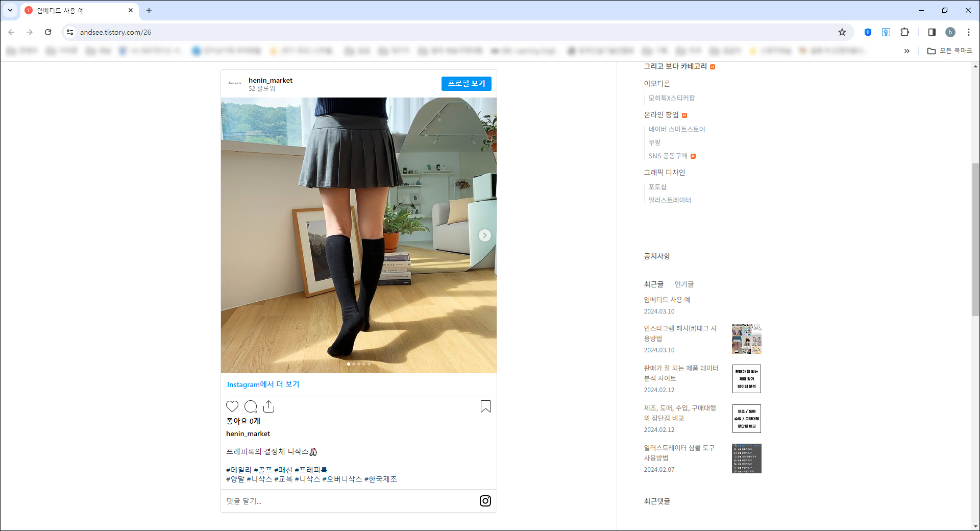Open the 일러스트레이터 subcategory
The width and height of the screenshot is (980, 531).
pyautogui.click(x=670, y=200)
